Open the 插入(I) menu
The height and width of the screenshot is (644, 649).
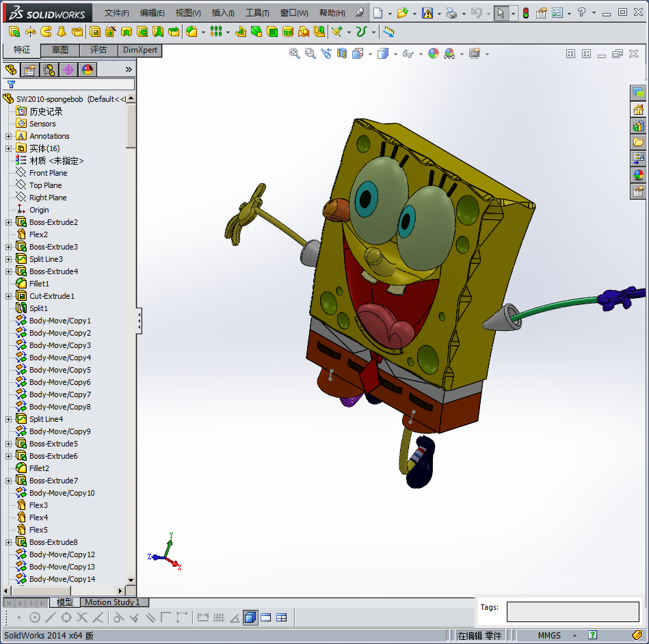[223, 13]
